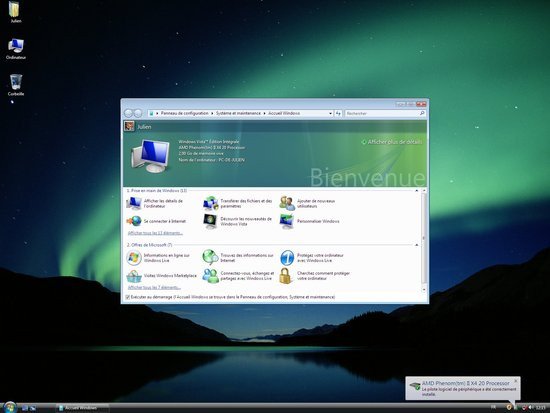The width and height of the screenshot is (550, 413).
Task: Click the taskbar clock
Action: tap(541, 407)
